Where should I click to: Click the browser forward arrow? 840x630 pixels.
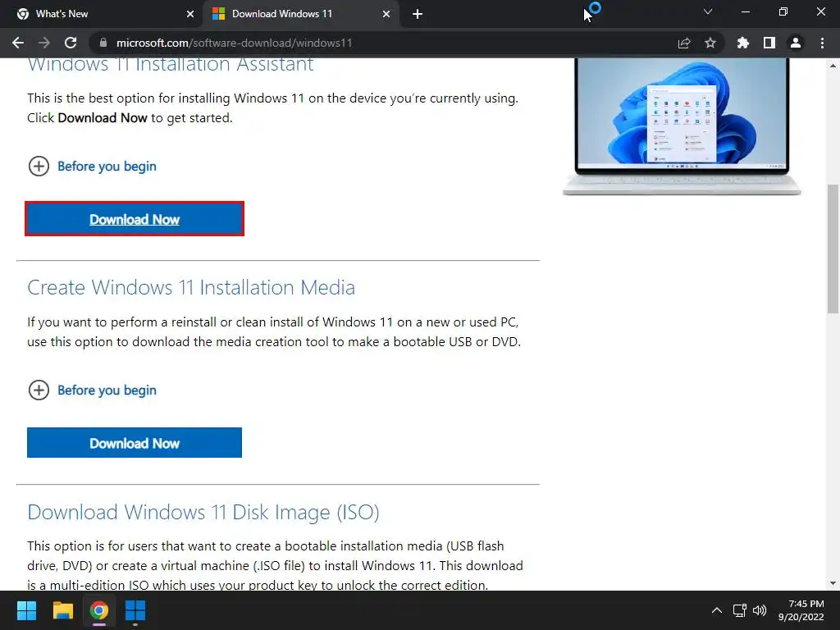pos(44,43)
